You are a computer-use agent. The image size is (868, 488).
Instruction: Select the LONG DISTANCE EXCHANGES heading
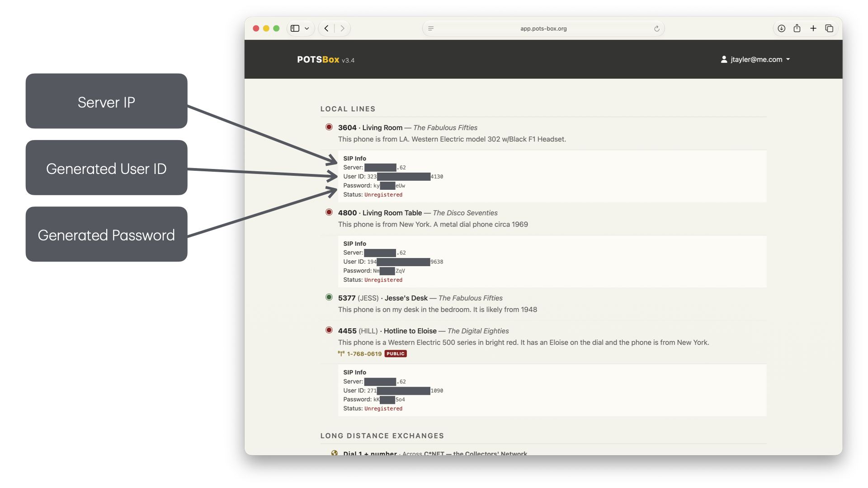pos(382,436)
